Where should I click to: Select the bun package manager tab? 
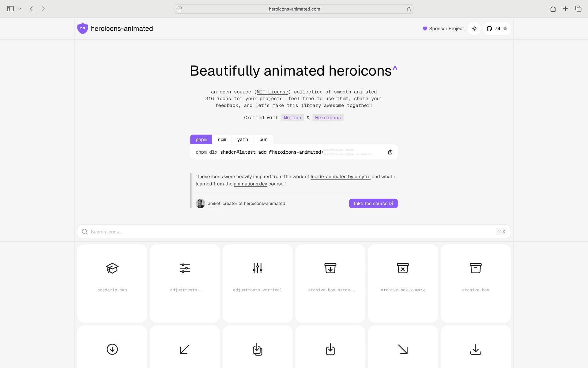[x=263, y=140]
